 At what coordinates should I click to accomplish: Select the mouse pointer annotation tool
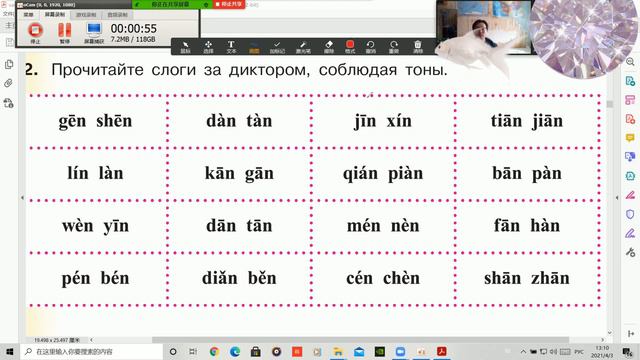coord(185,47)
